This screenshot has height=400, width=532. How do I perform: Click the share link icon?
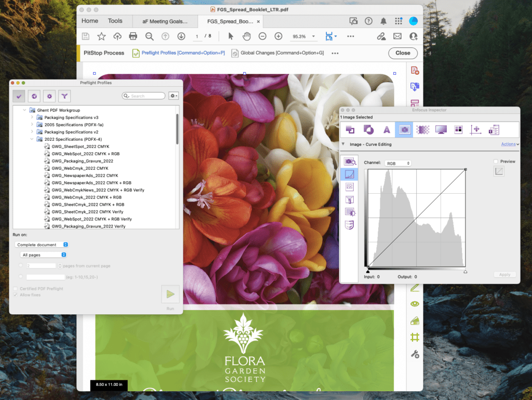pos(381,36)
